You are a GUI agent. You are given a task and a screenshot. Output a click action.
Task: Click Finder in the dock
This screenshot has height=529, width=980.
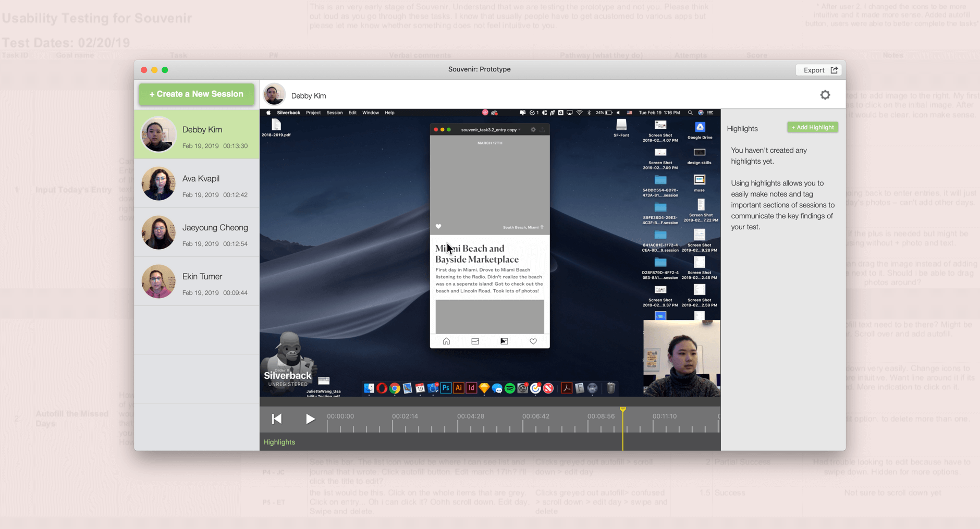(369, 388)
